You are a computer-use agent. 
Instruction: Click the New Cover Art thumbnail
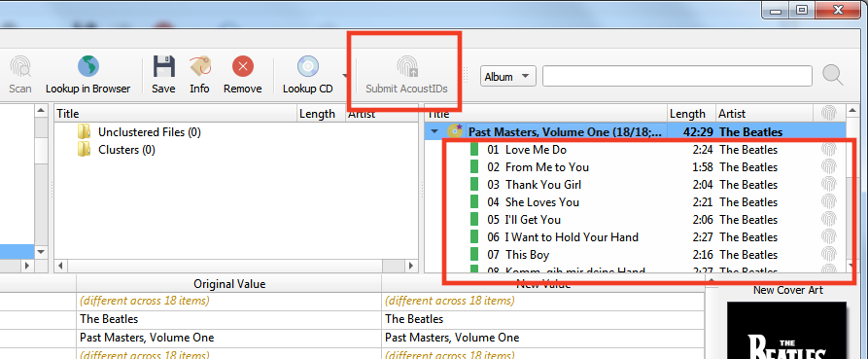[786, 330]
